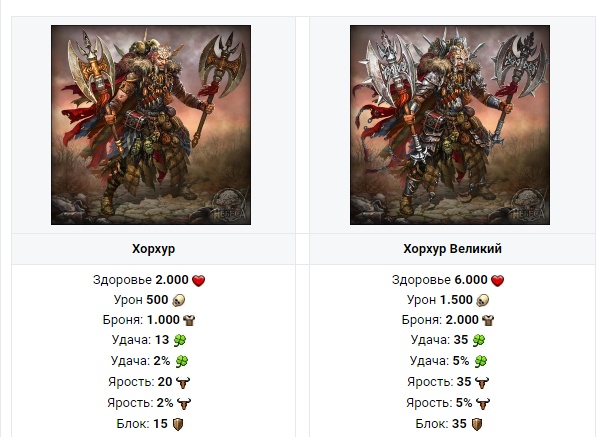The image size is (599, 437).
Task: Click the skull icon next to Урон 500
Action: 178,301
